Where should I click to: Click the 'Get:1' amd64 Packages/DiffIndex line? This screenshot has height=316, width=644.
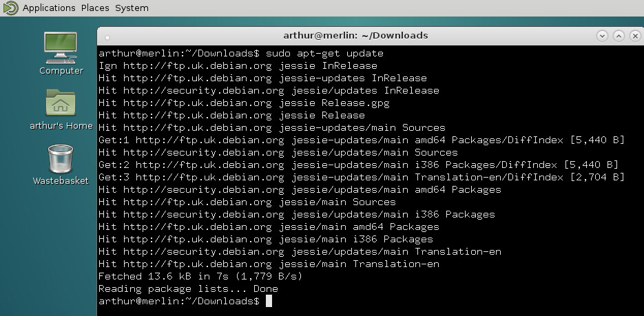click(x=362, y=140)
